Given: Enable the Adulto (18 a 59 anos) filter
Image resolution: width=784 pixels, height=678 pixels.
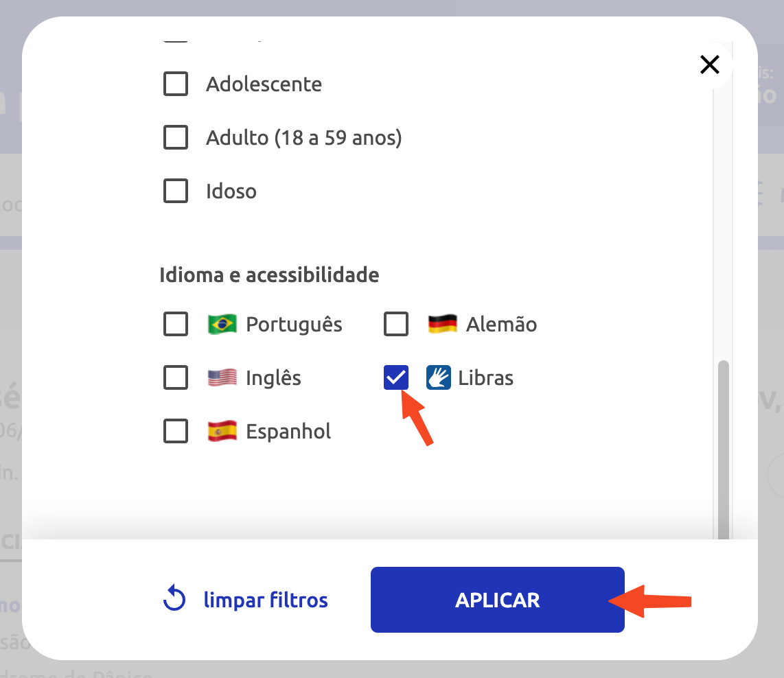Looking at the screenshot, I should pos(176,137).
